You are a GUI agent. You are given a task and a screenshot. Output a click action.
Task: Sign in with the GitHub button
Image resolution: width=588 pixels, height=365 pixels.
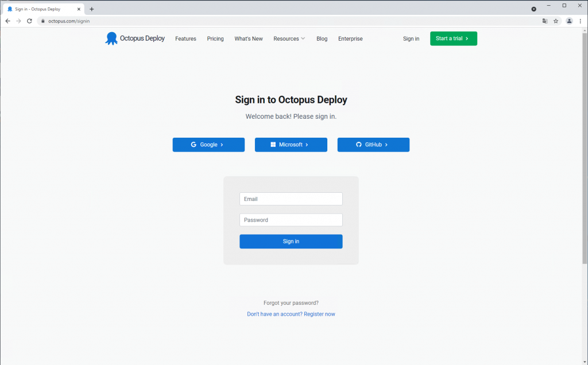[373, 145]
